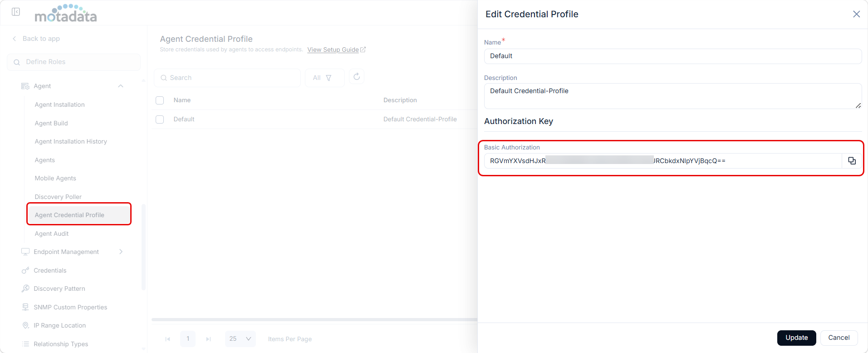Expand the Endpoint Management section

(x=121, y=252)
